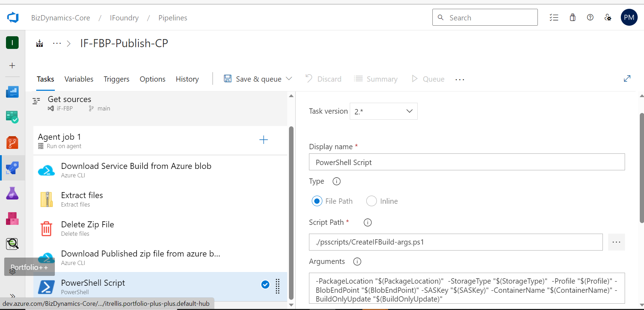Click the Script Path info icon
644x310 pixels.
[368, 222]
